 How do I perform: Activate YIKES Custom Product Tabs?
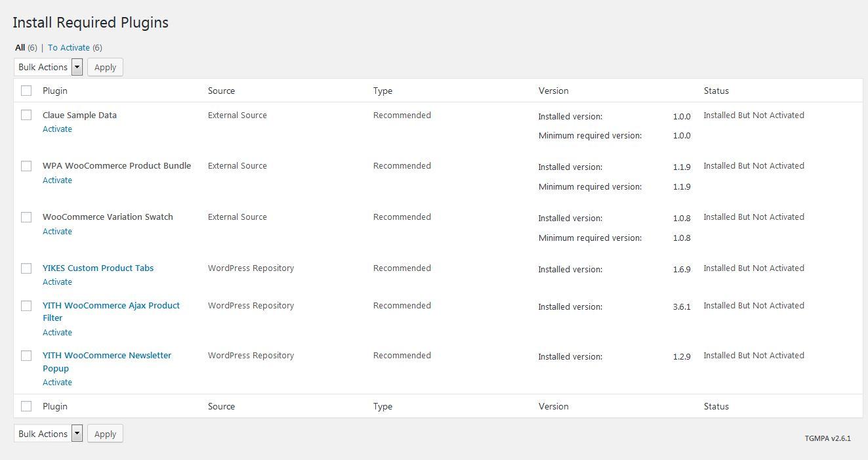point(57,282)
